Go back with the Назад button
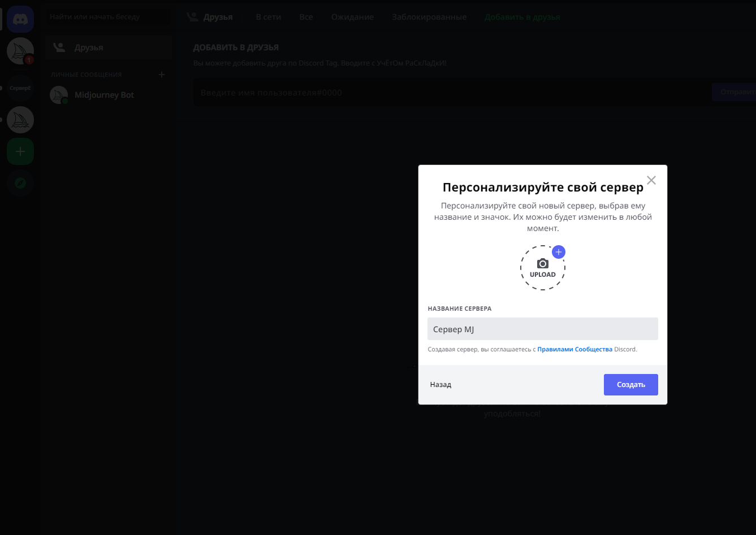Screen dimensions: 756x535 tap(440, 385)
